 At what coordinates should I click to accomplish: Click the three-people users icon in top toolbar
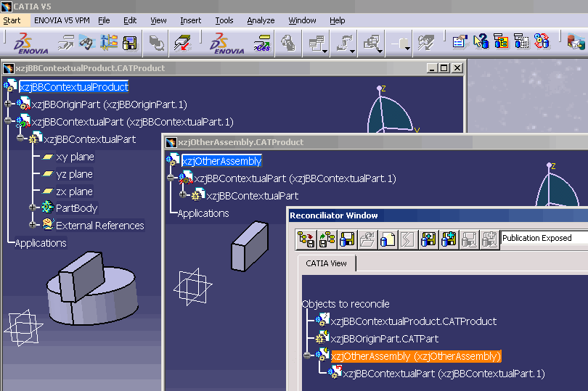[x=542, y=41]
